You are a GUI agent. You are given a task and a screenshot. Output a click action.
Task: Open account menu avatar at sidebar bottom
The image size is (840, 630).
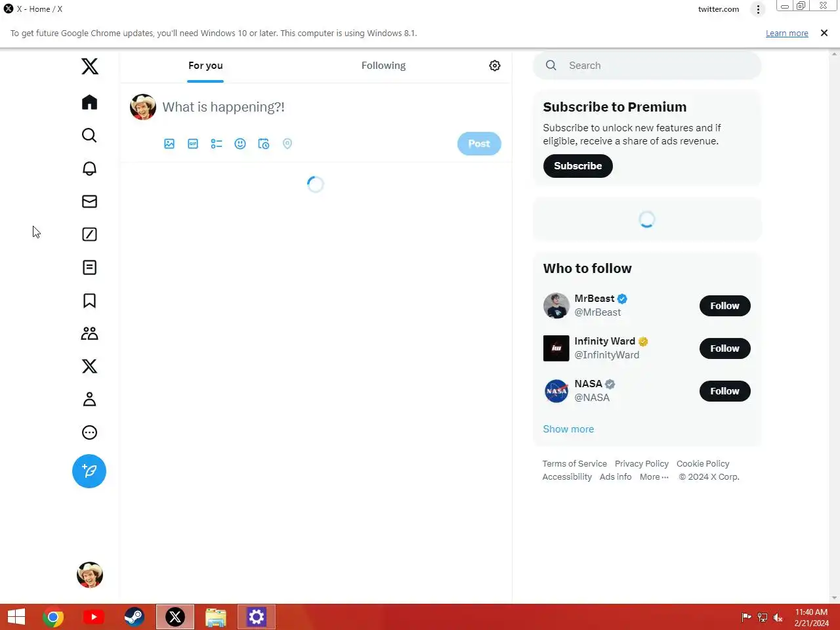point(90,575)
